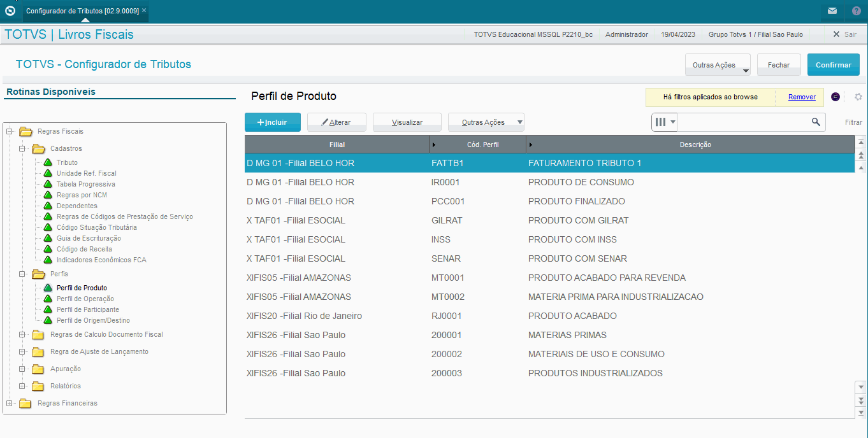
Task: Click the Cadastros folder icon
Action: coord(38,149)
